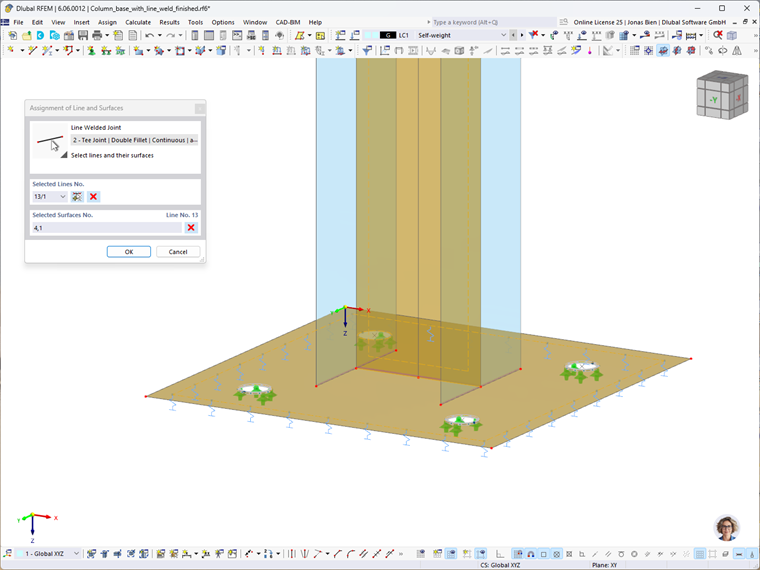
Task: Expand the new node dropdown arrow
Action: 22,50
